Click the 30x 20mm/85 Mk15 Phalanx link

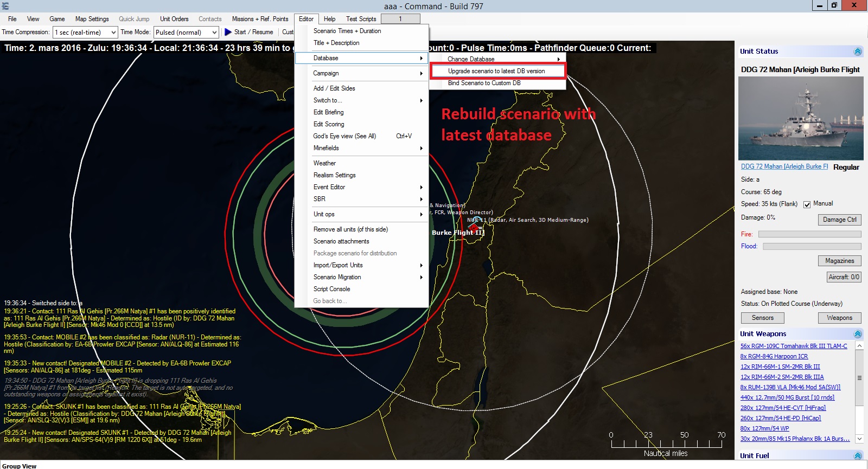(x=795, y=439)
